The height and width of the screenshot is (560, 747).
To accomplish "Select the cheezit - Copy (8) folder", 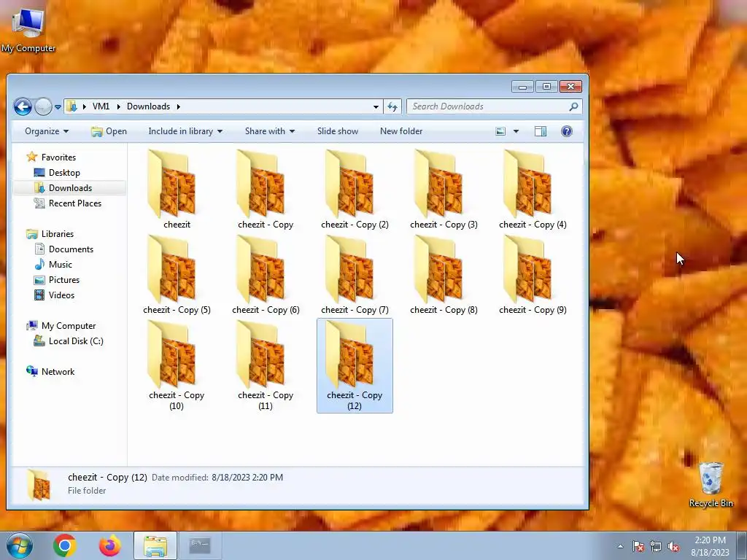I will [444, 275].
